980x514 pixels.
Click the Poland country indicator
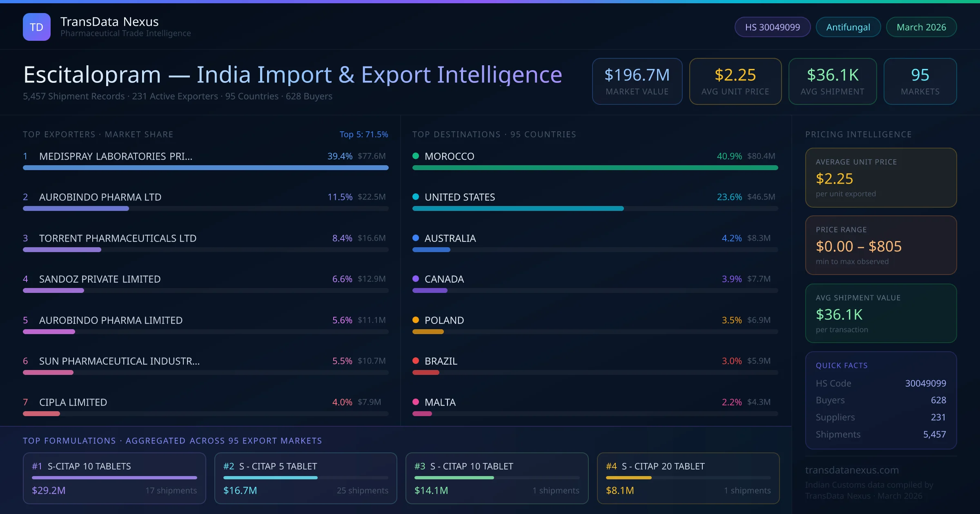point(416,320)
